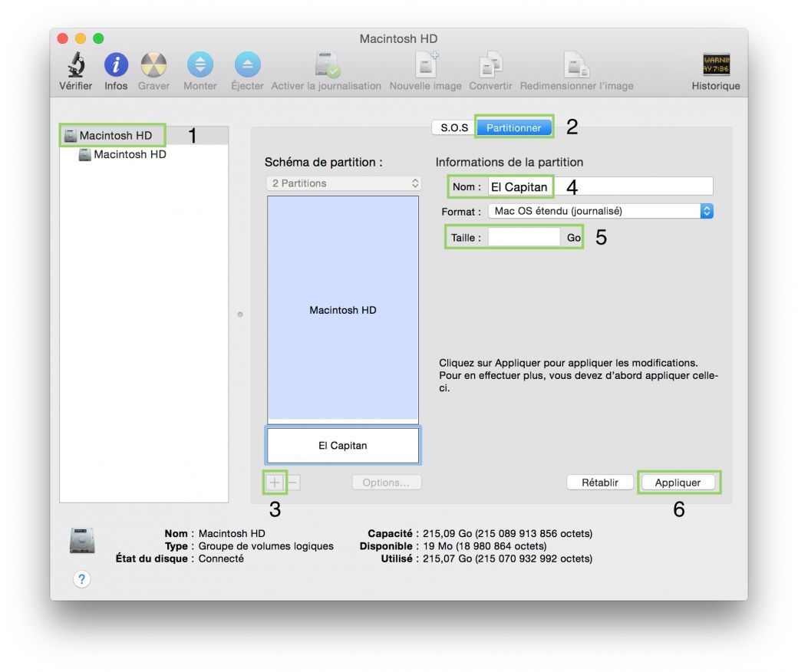Click the Rétablir button
Screen dimensions: 798x672
tap(600, 483)
